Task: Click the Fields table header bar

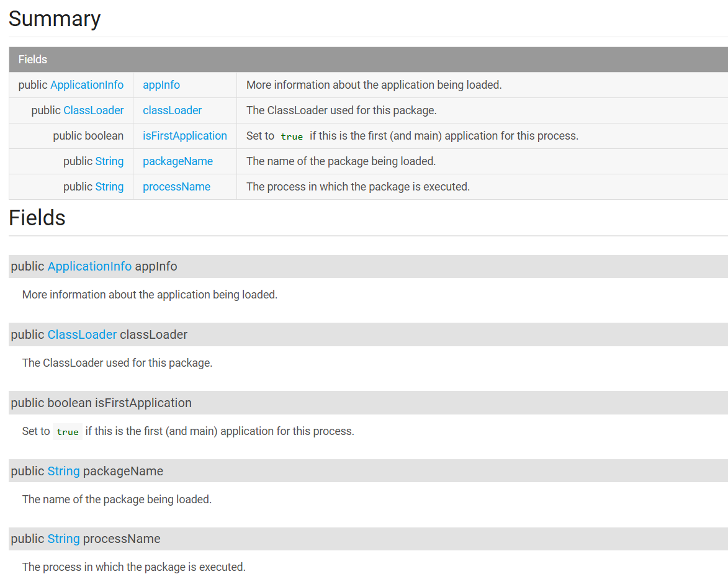Action: [x=368, y=60]
